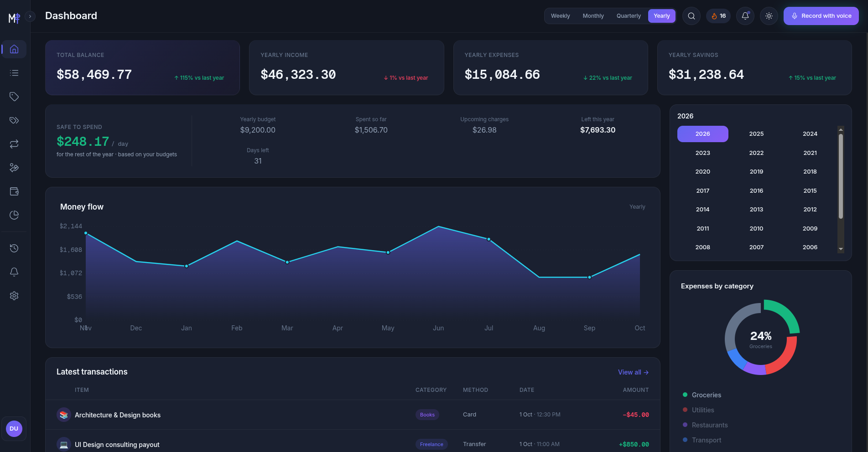Open the settings gear sidebar icon
Viewport: 868px width, 452px height.
tap(14, 296)
